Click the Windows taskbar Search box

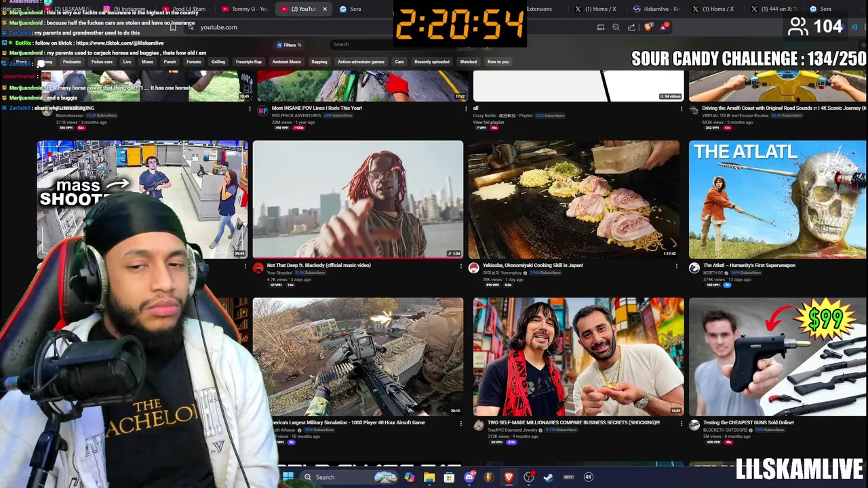point(349,477)
